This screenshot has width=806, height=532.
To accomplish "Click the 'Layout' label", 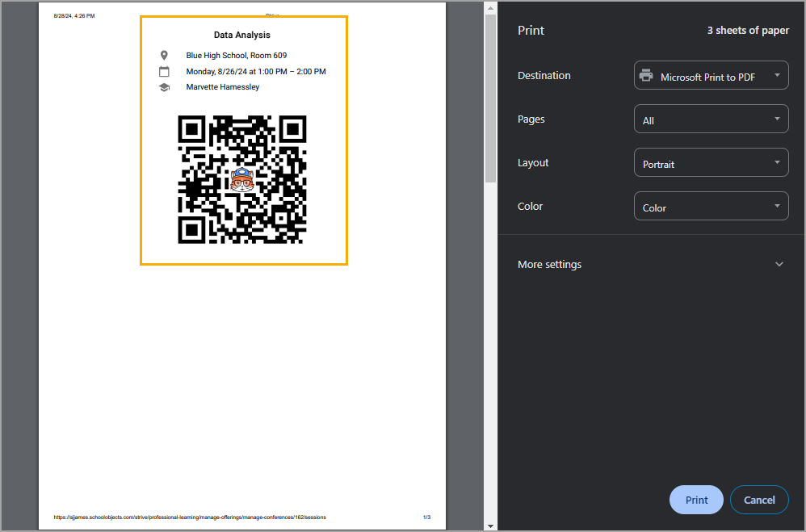I will [533, 163].
